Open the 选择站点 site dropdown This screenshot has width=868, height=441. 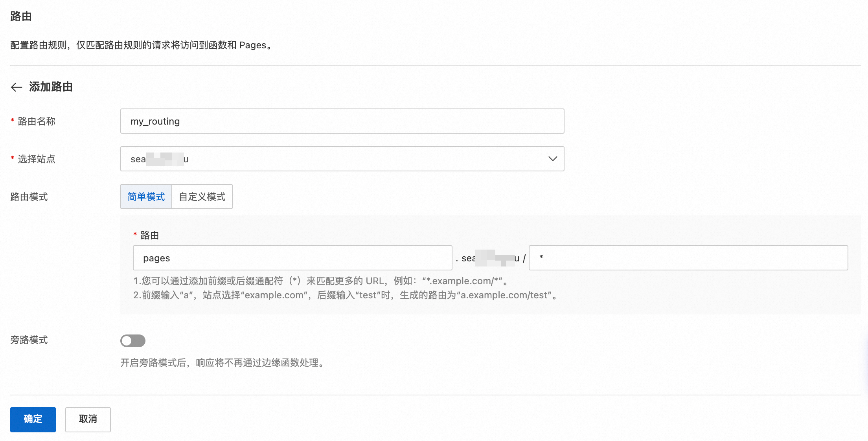point(342,159)
